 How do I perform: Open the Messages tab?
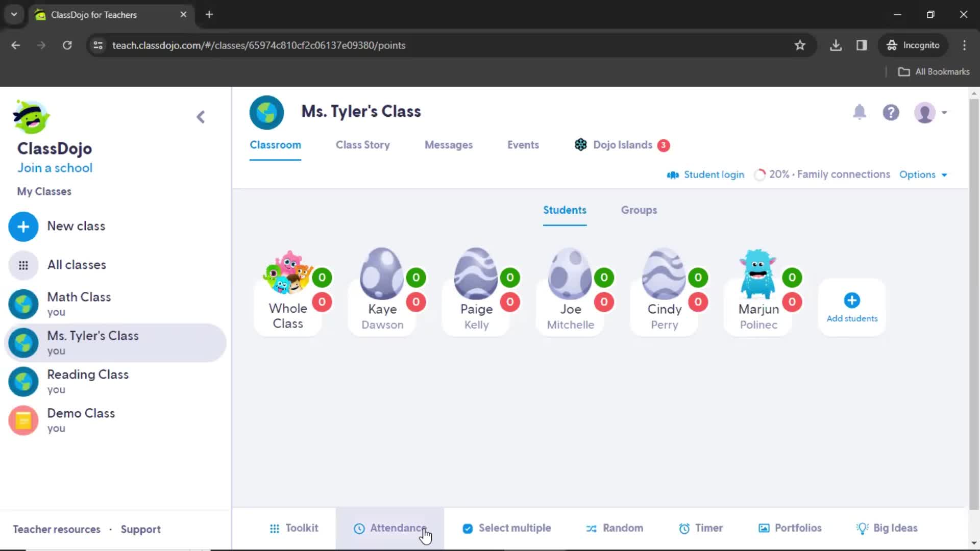click(449, 145)
